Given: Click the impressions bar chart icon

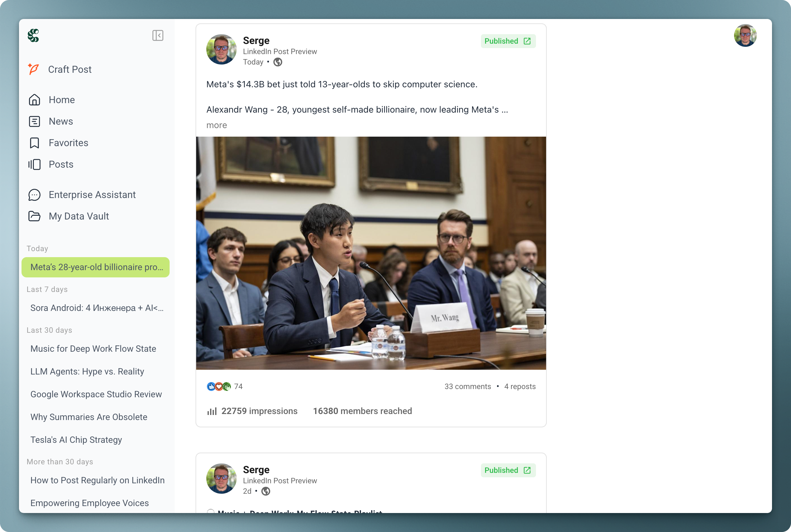Looking at the screenshot, I should pyautogui.click(x=212, y=411).
